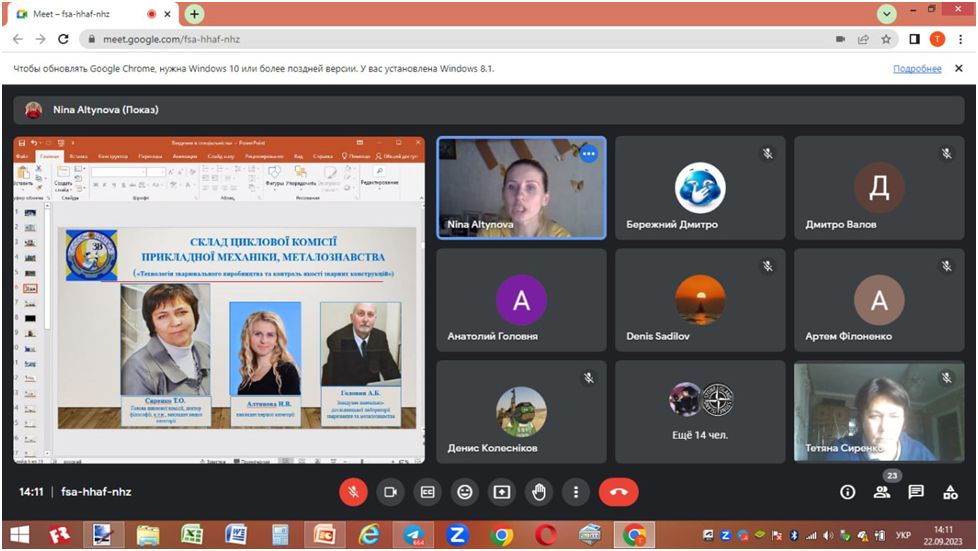Click the Дмитро Валов avatar

point(879,187)
